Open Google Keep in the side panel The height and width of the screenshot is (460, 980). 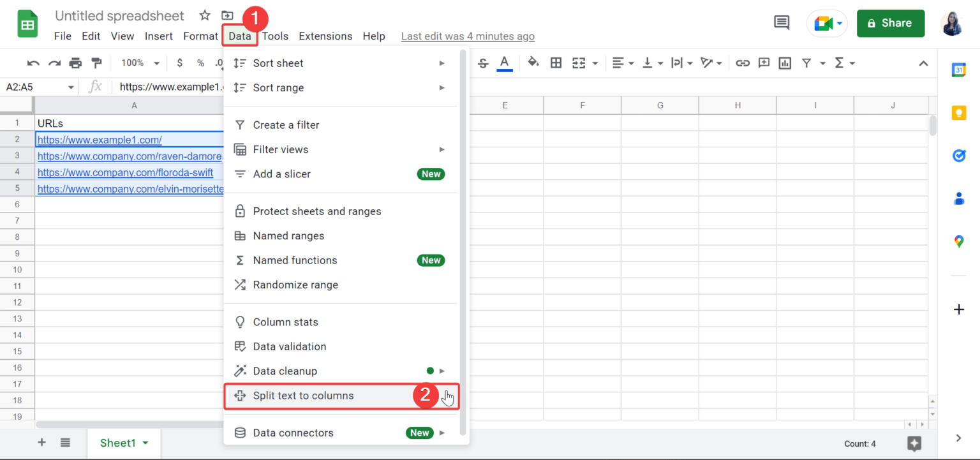(x=959, y=112)
